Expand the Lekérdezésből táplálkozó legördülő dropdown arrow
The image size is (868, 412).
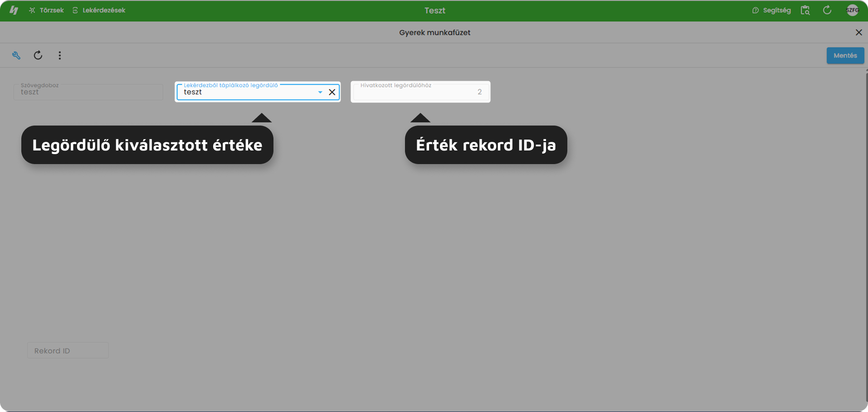[320, 92]
